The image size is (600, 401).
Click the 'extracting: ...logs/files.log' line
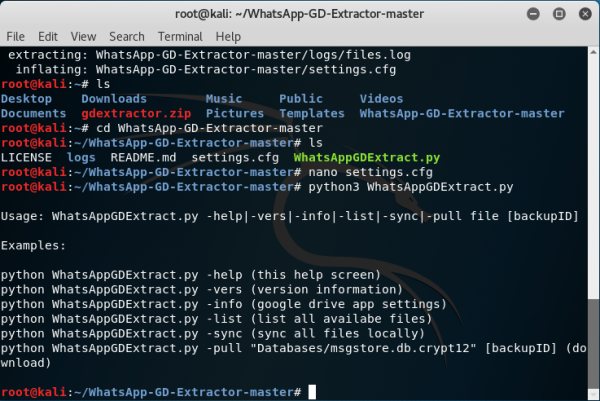coord(209,55)
